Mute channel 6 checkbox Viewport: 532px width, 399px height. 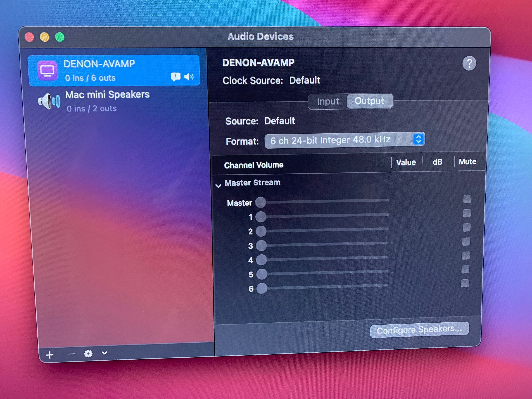pos(465,283)
